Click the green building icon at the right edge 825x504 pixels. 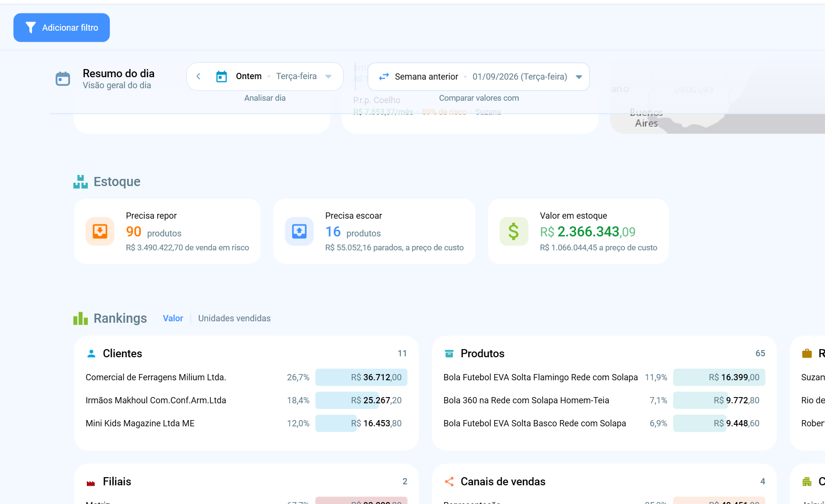[807, 481]
